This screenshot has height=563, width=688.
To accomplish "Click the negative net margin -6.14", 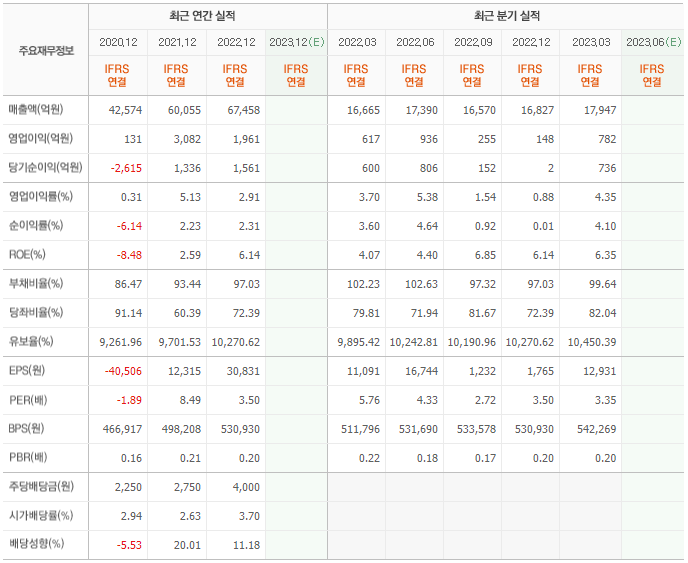I will tap(129, 226).
